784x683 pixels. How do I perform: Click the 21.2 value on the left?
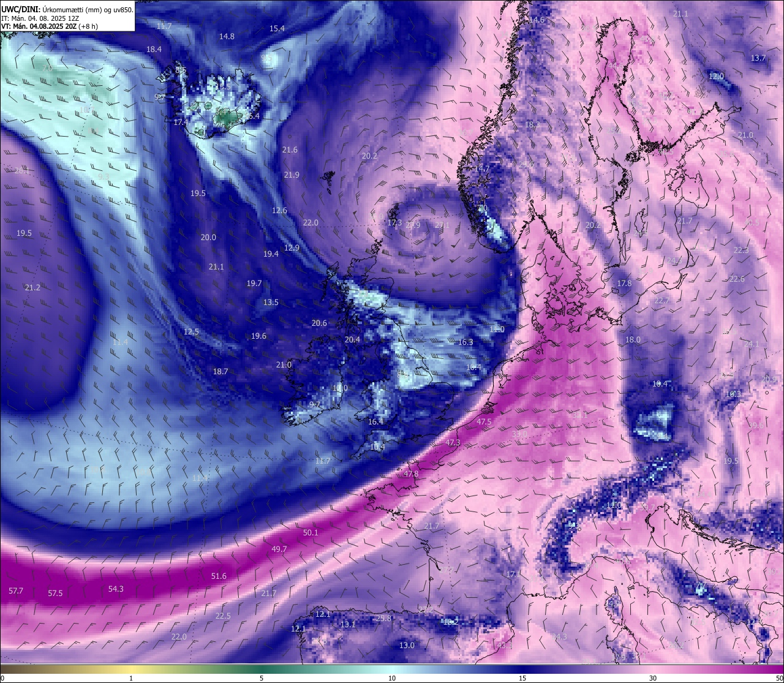tap(32, 287)
